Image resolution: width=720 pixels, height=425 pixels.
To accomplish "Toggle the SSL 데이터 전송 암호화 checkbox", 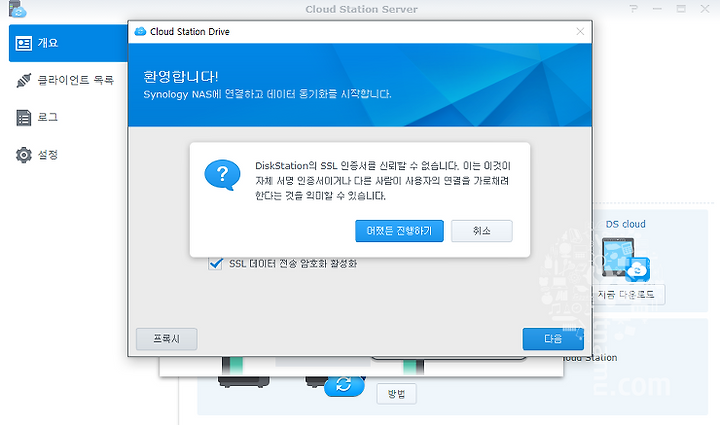I will click(215, 263).
